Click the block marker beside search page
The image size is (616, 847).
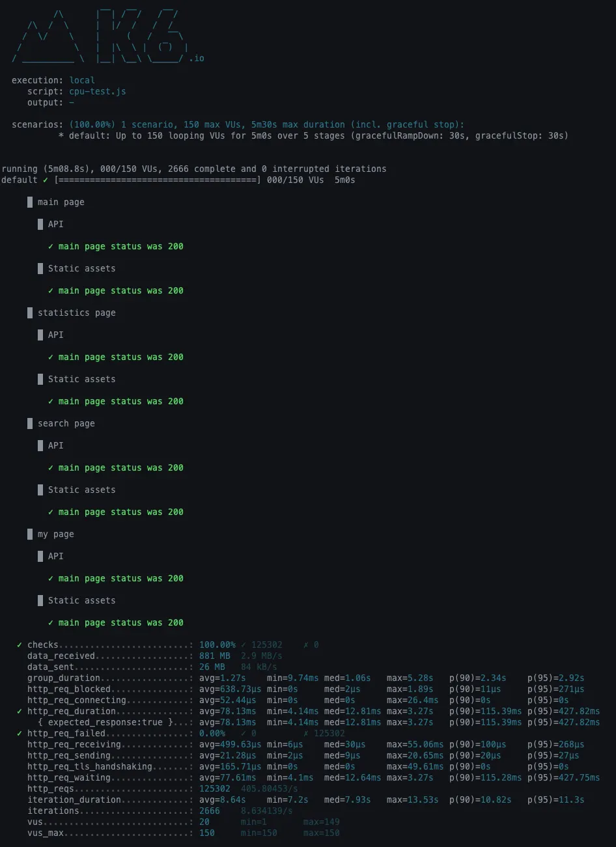point(30,424)
